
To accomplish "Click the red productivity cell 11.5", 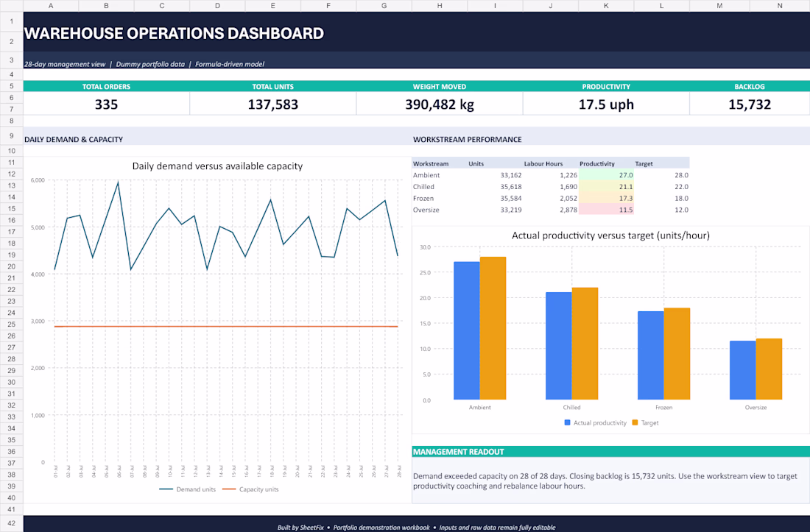I will 606,210.
